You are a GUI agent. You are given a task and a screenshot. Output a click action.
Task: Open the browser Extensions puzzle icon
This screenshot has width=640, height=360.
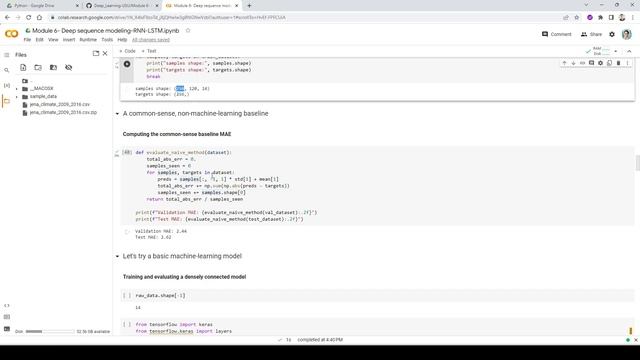click(x=600, y=18)
